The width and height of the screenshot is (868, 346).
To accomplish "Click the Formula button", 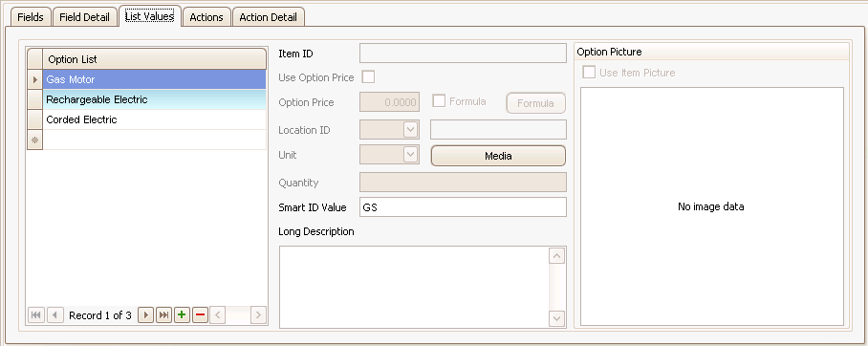I will coord(535,103).
